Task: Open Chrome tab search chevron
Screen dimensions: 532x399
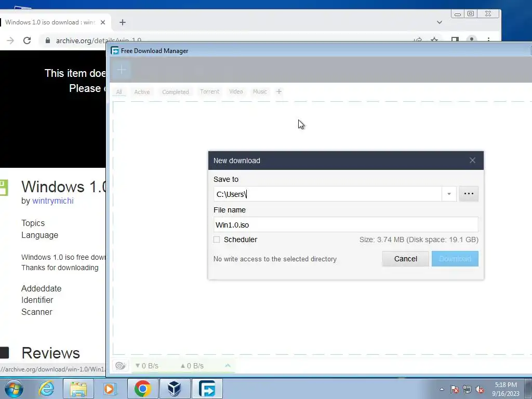Action: tap(440, 22)
